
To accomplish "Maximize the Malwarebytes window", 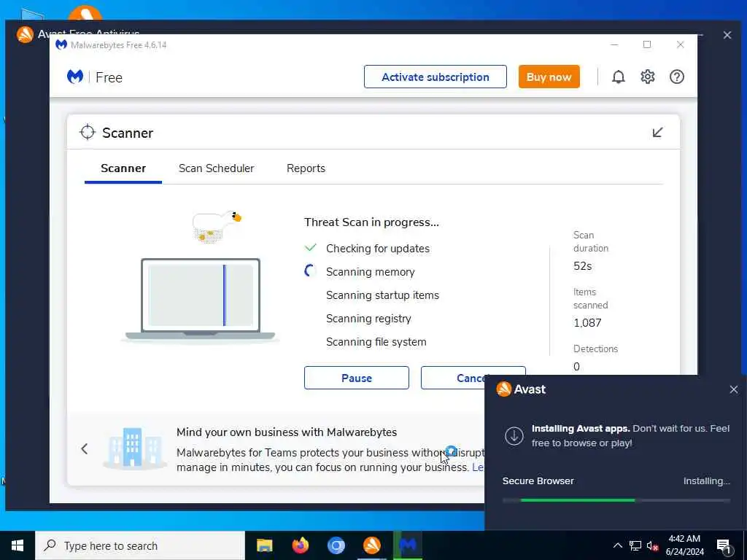I will pyautogui.click(x=647, y=44).
